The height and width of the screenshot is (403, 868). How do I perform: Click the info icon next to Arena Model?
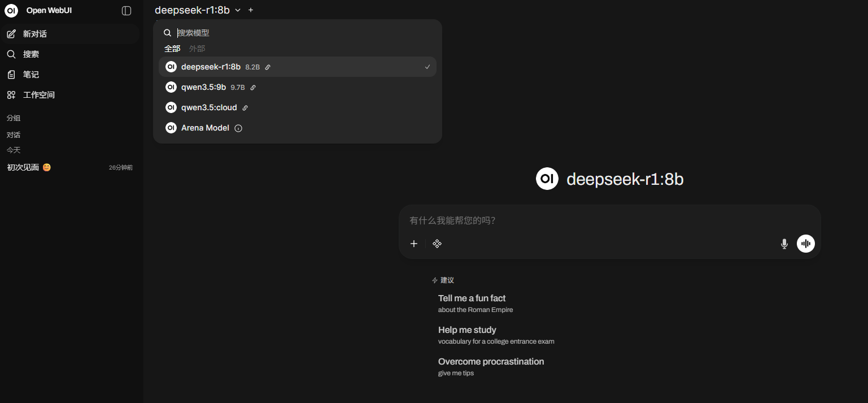[x=238, y=128]
